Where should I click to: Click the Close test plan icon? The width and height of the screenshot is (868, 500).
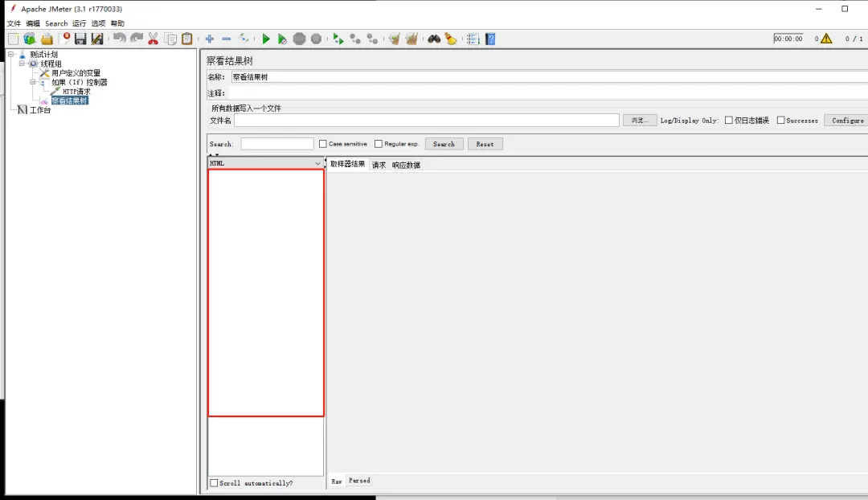(67, 39)
